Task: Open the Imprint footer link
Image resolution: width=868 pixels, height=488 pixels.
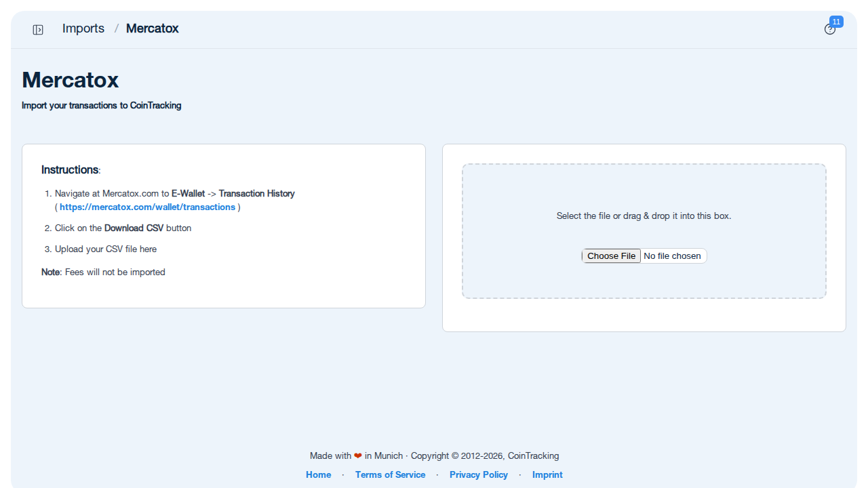Action: 547,475
